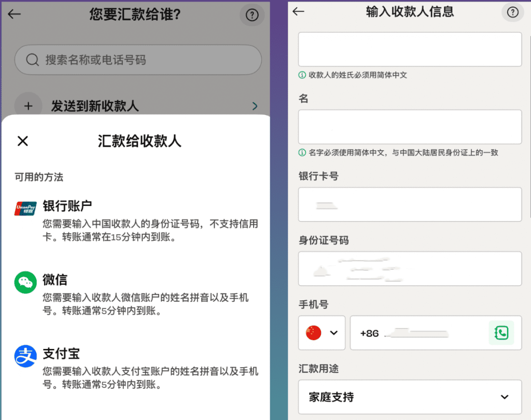
Task: Close the 汇款给收款人 bottom sheet
Action: [23, 141]
